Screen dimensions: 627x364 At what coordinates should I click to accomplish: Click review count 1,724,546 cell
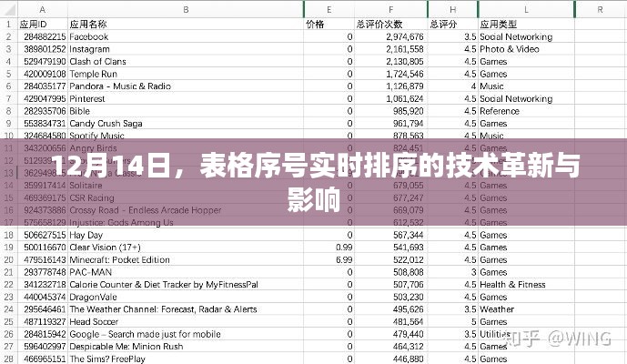click(x=390, y=74)
